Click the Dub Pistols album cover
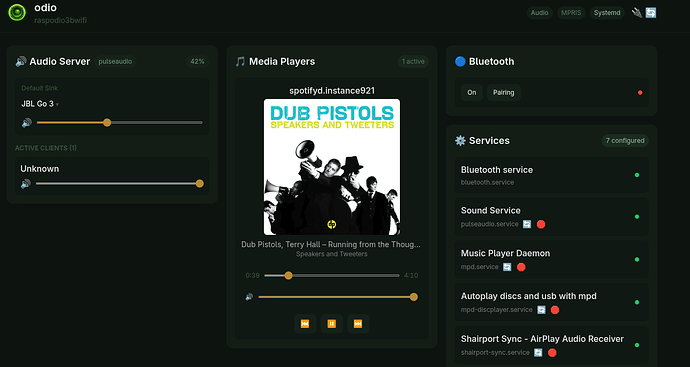 point(332,167)
